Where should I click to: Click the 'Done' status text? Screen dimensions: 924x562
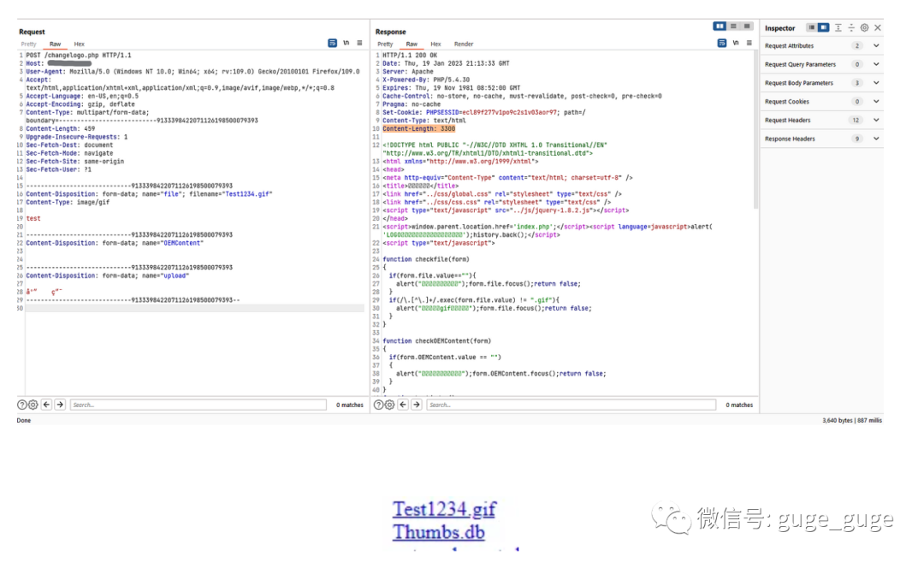24,421
